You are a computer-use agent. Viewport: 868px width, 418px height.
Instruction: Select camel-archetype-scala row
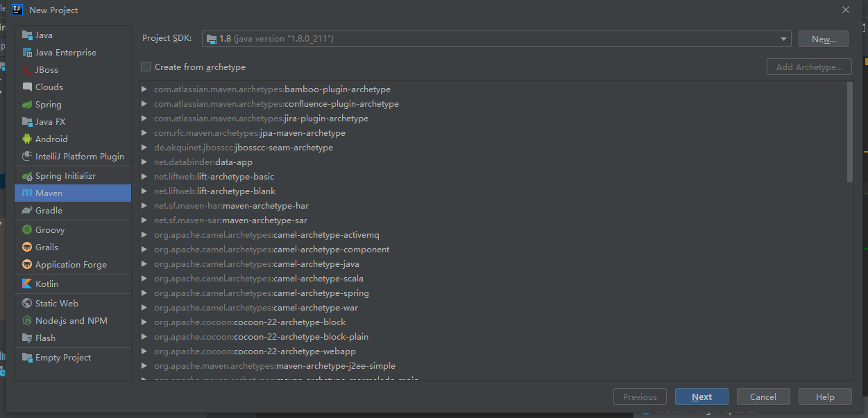click(493, 279)
